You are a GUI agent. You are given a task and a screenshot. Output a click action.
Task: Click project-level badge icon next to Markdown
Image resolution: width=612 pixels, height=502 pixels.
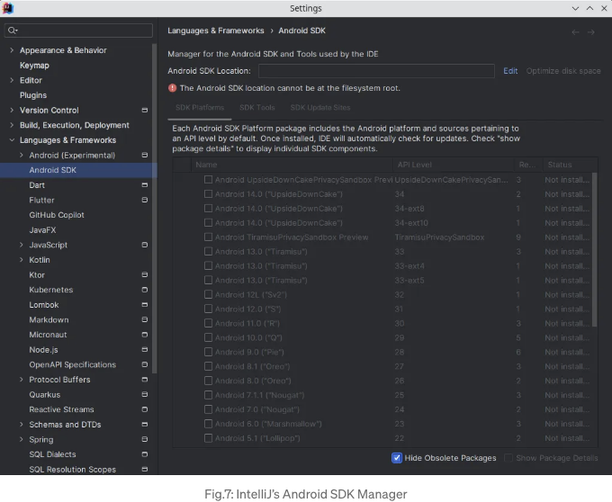pos(144,320)
